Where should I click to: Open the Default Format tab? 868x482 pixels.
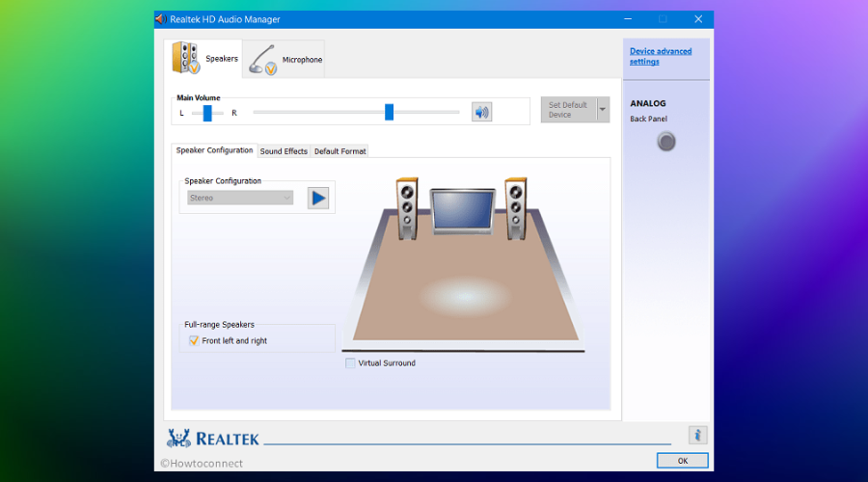coord(339,151)
